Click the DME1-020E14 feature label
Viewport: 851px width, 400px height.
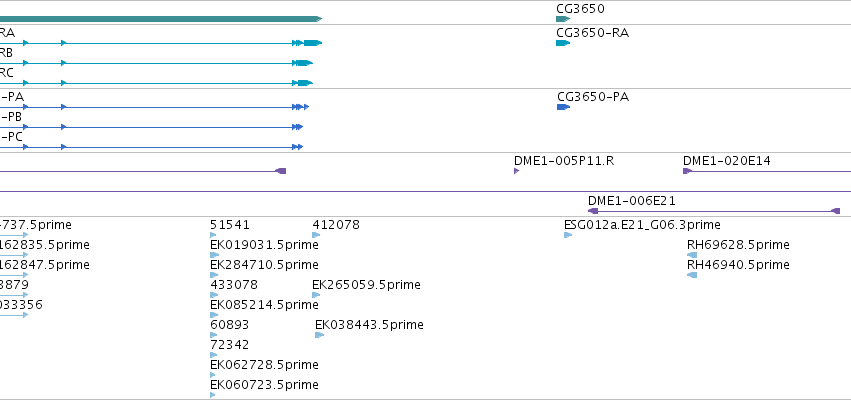click(727, 161)
